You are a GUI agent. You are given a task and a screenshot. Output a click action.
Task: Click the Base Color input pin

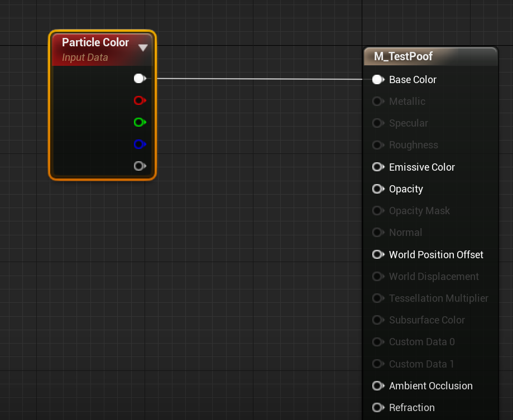378,79
